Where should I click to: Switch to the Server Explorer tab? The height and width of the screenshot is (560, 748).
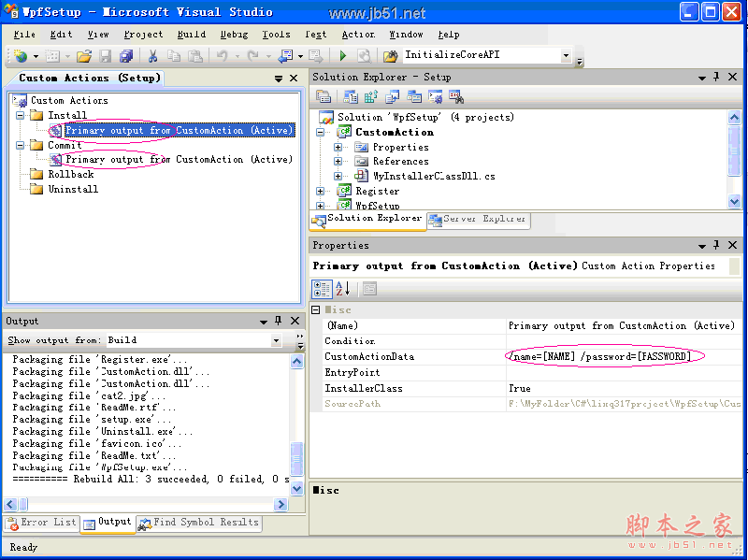pyautogui.click(x=479, y=219)
